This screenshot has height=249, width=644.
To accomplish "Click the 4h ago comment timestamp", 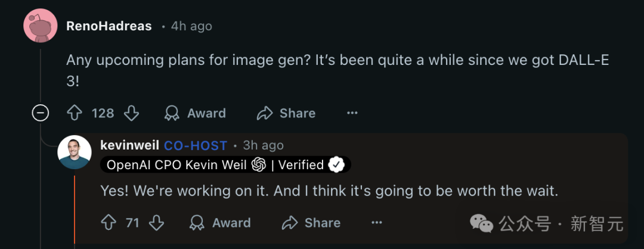I will tap(191, 27).
